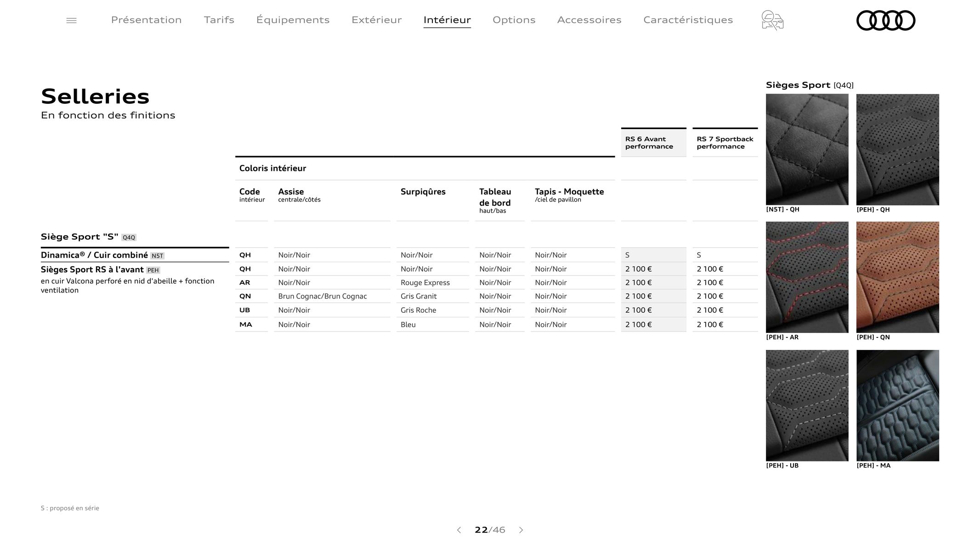
Task: Click the [PEH] - AR seat thumbnail
Action: point(807,277)
